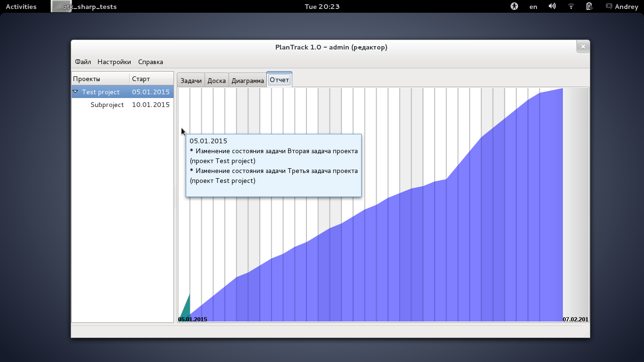Select the Test project row
The width and height of the screenshot is (644, 362).
(x=123, y=92)
